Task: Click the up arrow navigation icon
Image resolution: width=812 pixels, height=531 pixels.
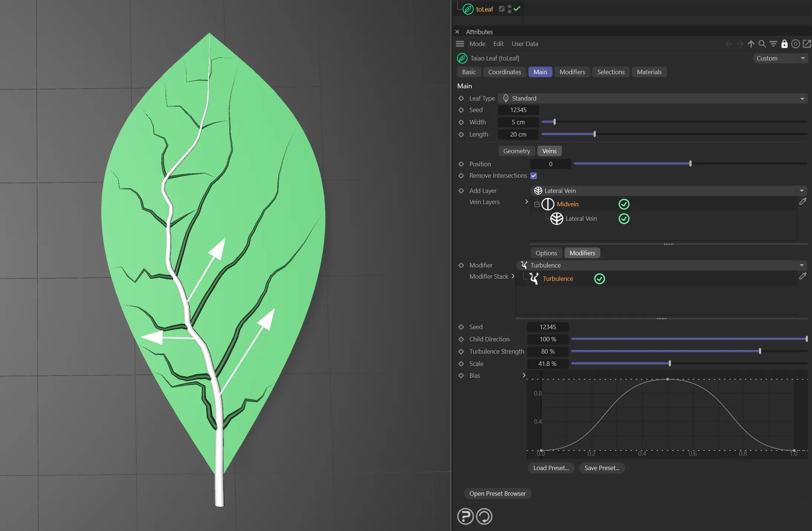Action: click(751, 44)
